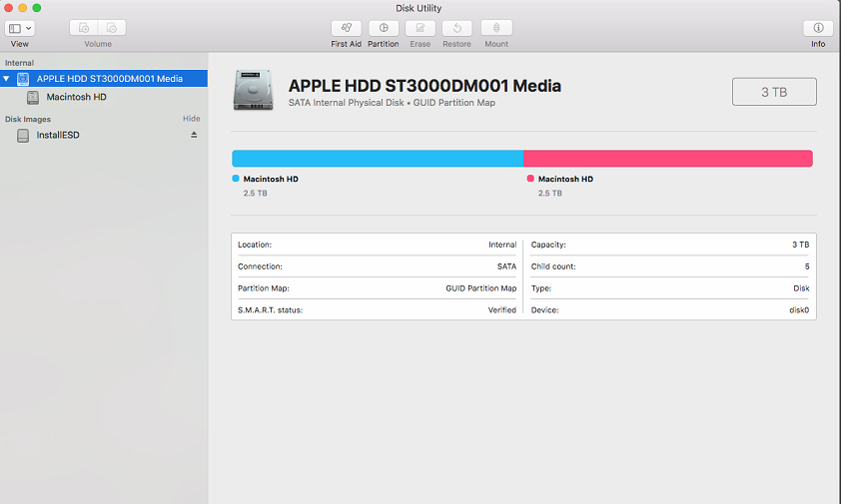The width and height of the screenshot is (841, 504).
Task: Click the Location value 'Internal'
Action: [x=502, y=245]
